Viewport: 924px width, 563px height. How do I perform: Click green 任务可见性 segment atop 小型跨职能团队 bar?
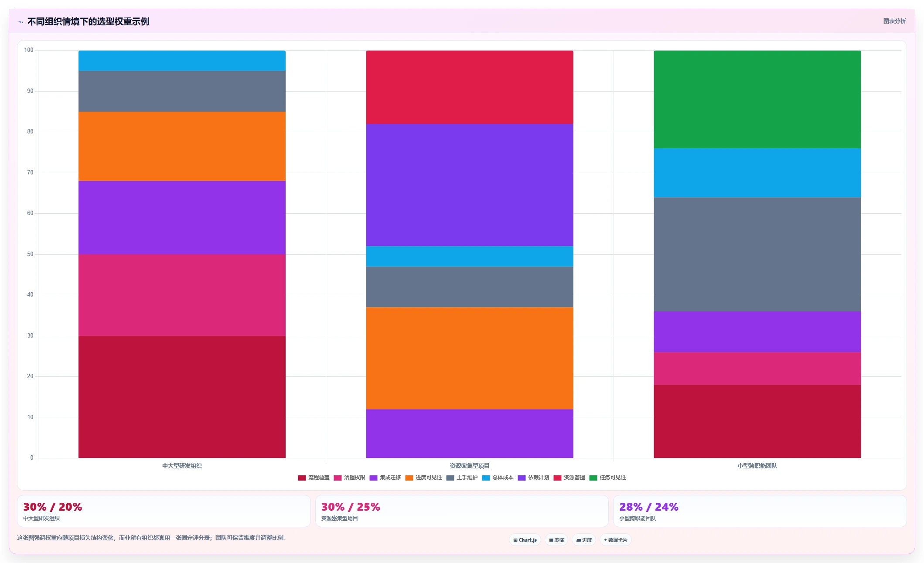coord(757,99)
